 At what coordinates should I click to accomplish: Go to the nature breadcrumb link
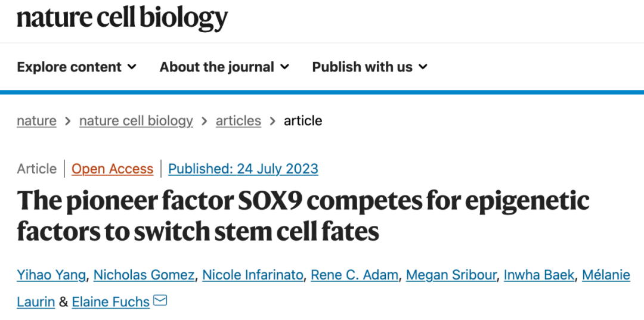(x=36, y=121)
